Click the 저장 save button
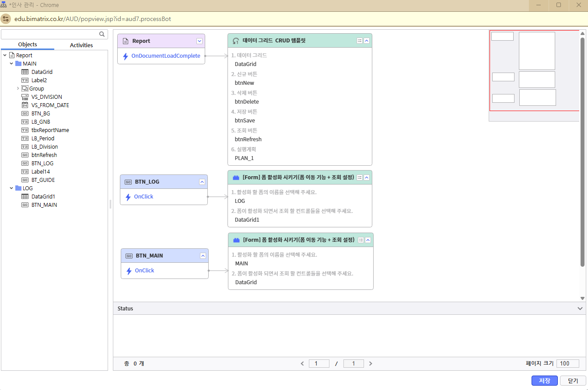The image size is (588, 390). pos(544,381)
